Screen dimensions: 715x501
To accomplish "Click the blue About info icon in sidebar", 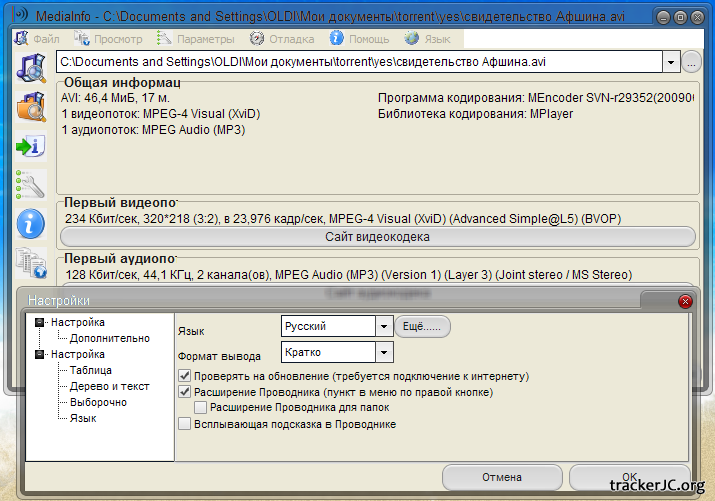I will (31, 224).
